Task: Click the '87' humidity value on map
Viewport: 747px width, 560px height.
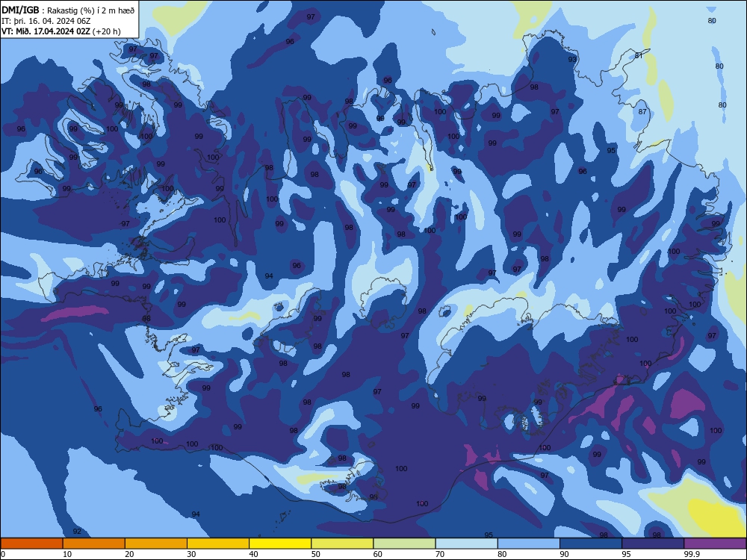Action: [642, 111]
